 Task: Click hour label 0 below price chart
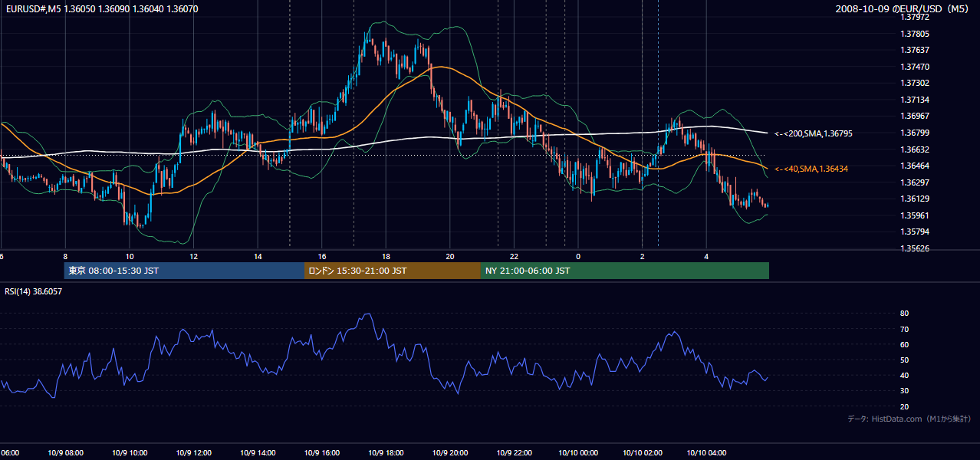[578, 256]
